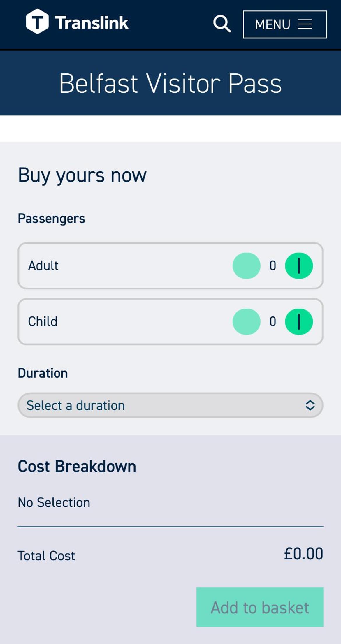Image resolution: width=341 pixels, height=644 pixels.
Task: Click the Child passenger row
Action: 170,322
